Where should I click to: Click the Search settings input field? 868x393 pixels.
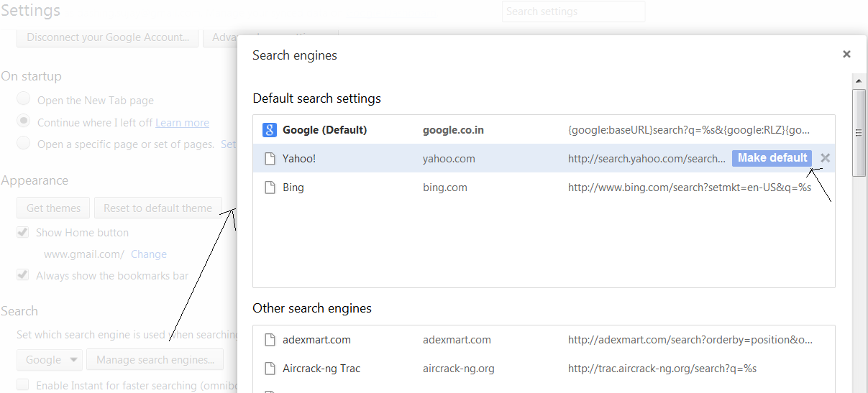point(573,11)
